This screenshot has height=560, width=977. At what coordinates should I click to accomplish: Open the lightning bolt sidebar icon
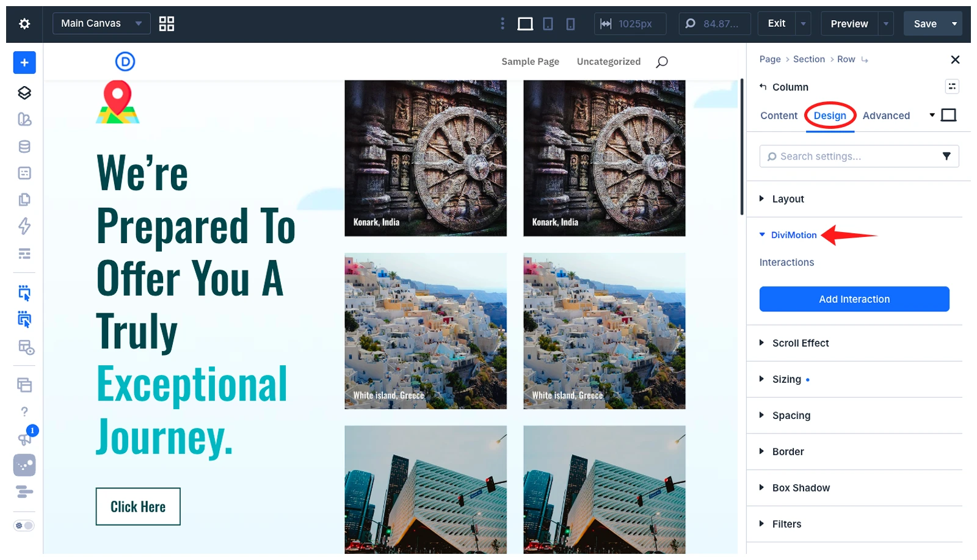[x=24, y=227]
